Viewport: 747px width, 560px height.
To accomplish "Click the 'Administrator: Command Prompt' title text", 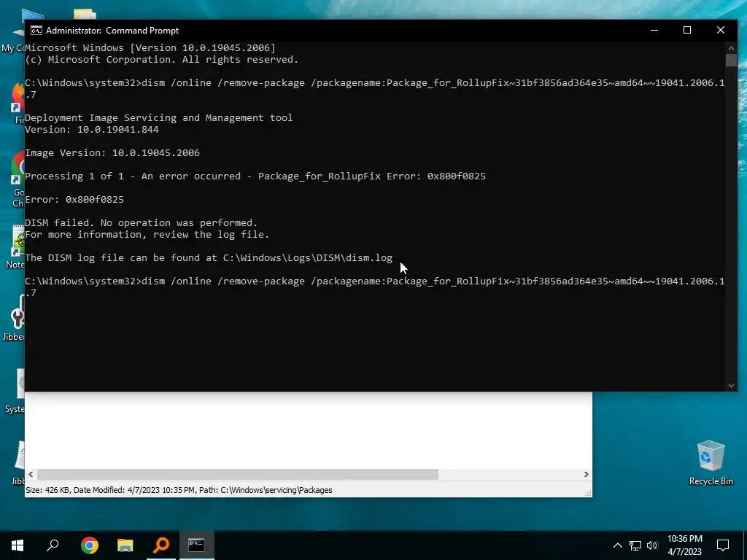I will pos(112,31).
